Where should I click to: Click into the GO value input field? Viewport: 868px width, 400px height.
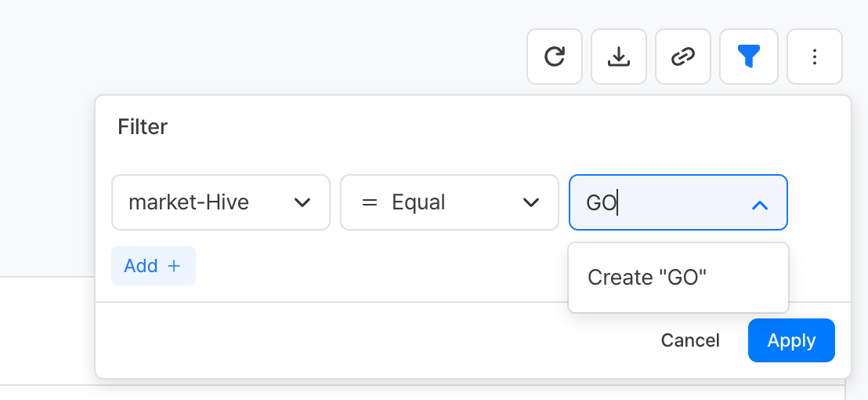(662, 202)
